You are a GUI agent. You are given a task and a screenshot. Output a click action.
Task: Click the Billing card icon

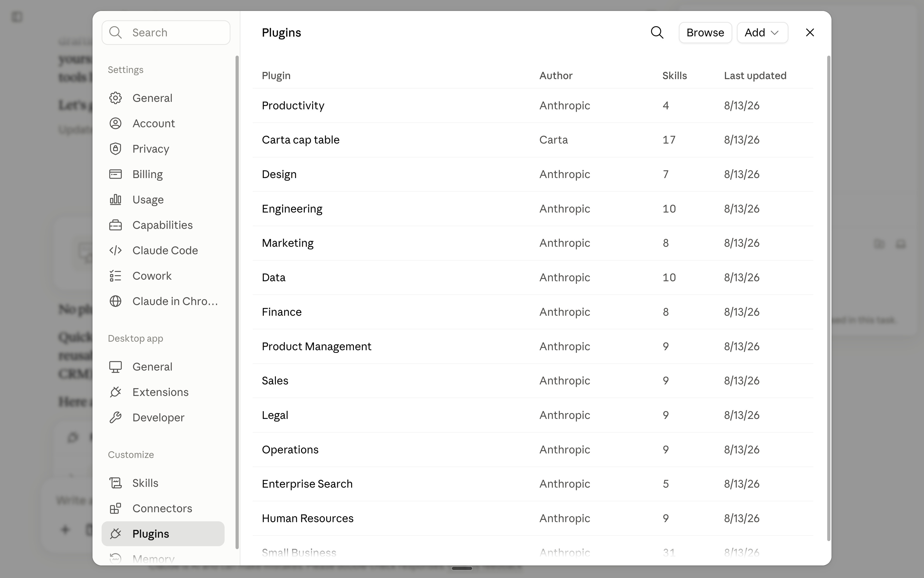115,174
